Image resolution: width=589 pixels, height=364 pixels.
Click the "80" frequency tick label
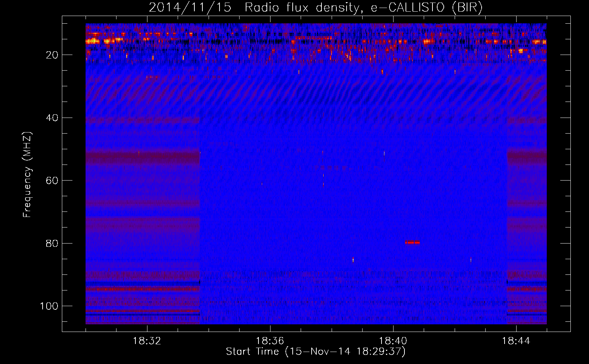click(x=52, y=244)
